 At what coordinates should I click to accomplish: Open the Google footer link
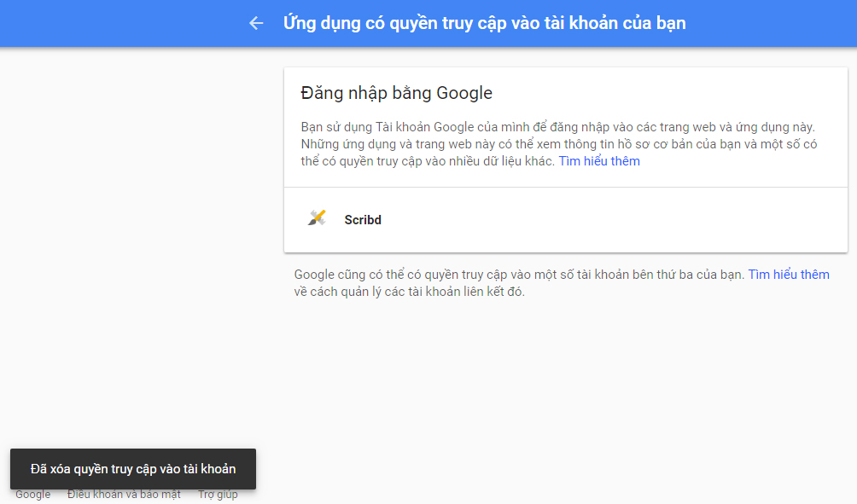[32, 494]
